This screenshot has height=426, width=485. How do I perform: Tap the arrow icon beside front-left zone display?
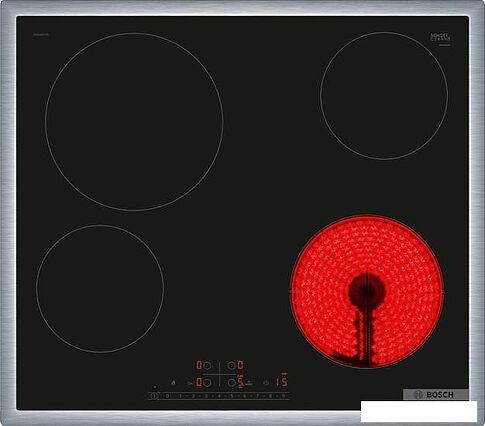point(190,383)
